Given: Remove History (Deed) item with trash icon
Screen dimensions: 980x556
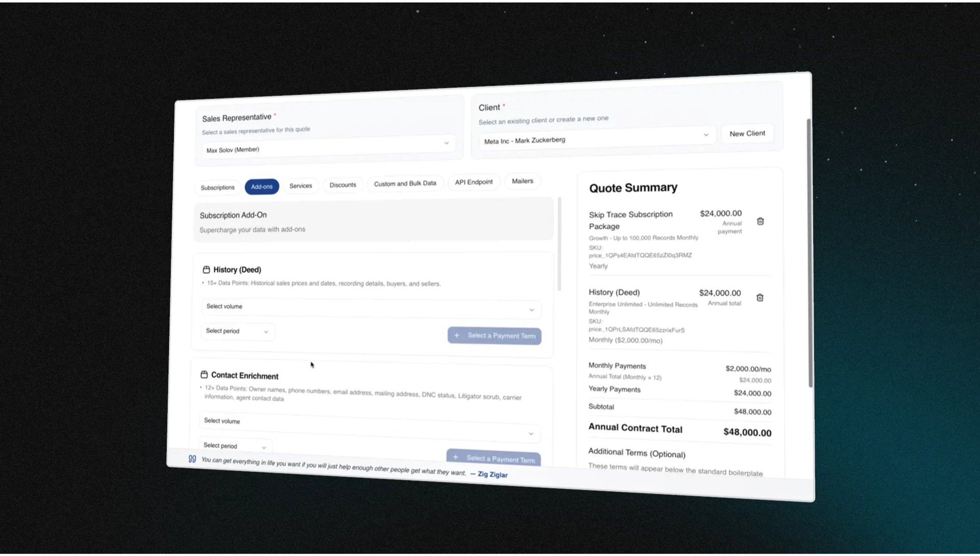Looking at the screenshot, I should (759, 298).
